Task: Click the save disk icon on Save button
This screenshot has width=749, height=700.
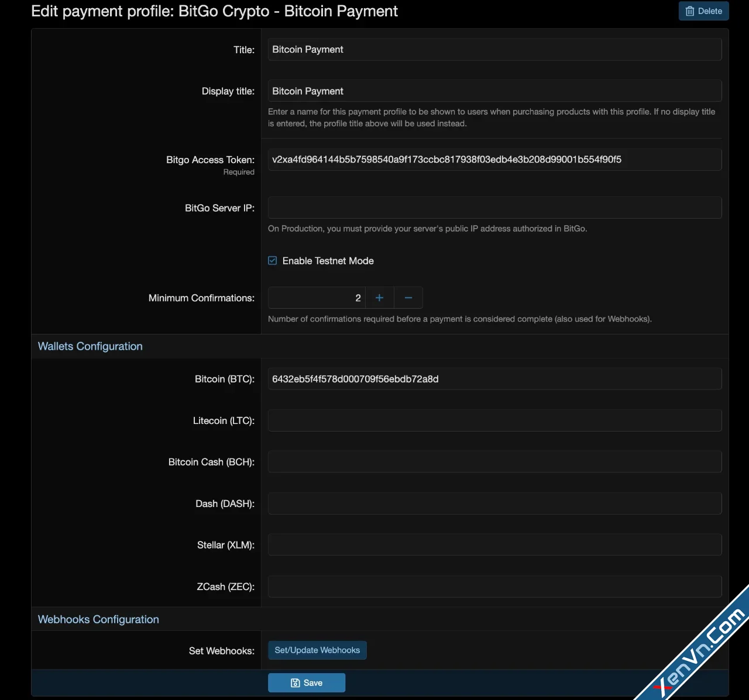Action: [x=294, y=682]
